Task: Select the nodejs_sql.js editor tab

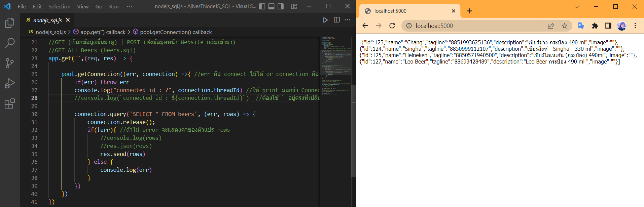Action: (x=47, y=20)
